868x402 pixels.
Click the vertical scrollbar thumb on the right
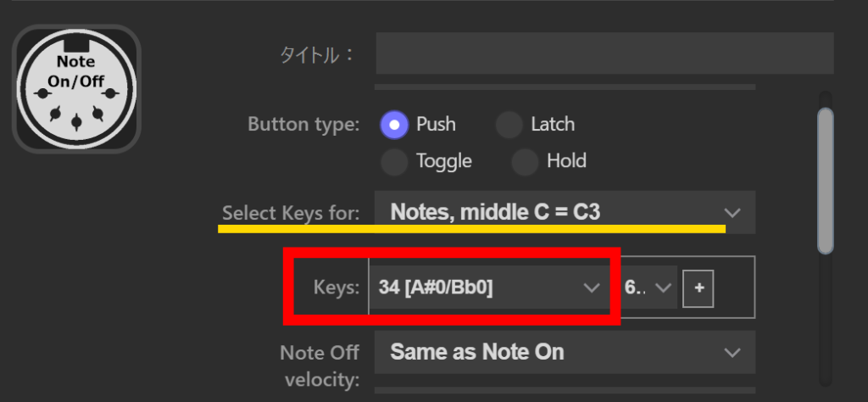[x=825, y=180]
